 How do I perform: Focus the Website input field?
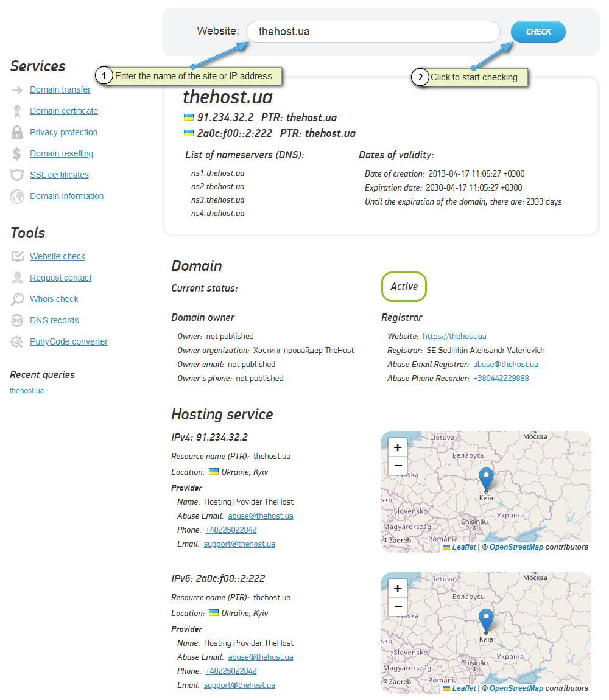(373, 32)
